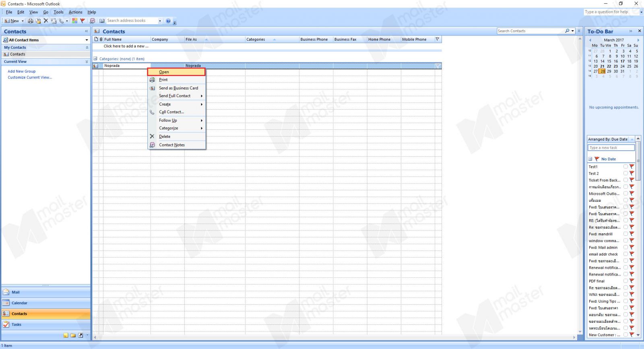
Task: Open the Send Full Contact submenu
Action: pyautogui.click(x=176, y=96)
